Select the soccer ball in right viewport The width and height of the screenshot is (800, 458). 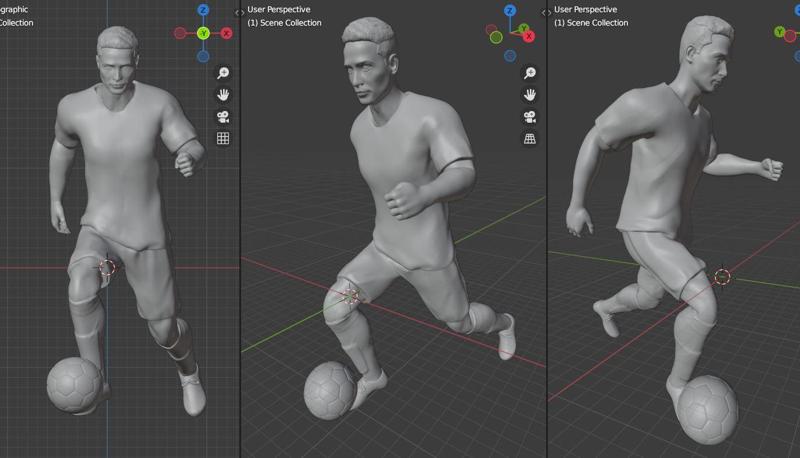coord(709,410)
